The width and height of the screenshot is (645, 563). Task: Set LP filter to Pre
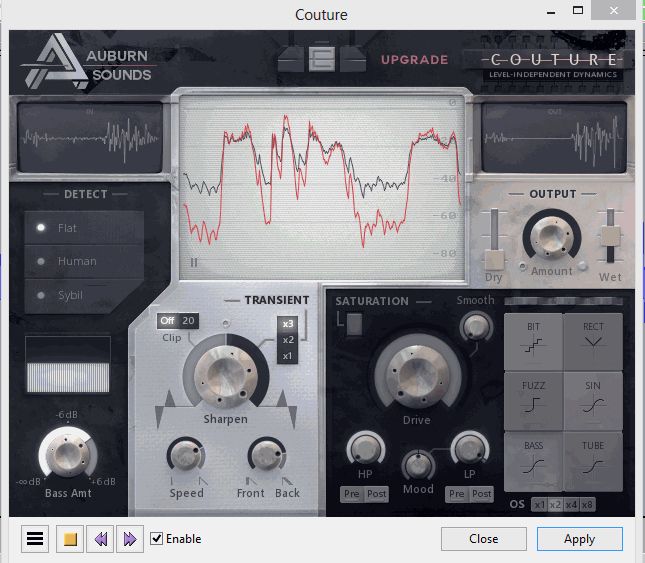(x=457, y=494)
